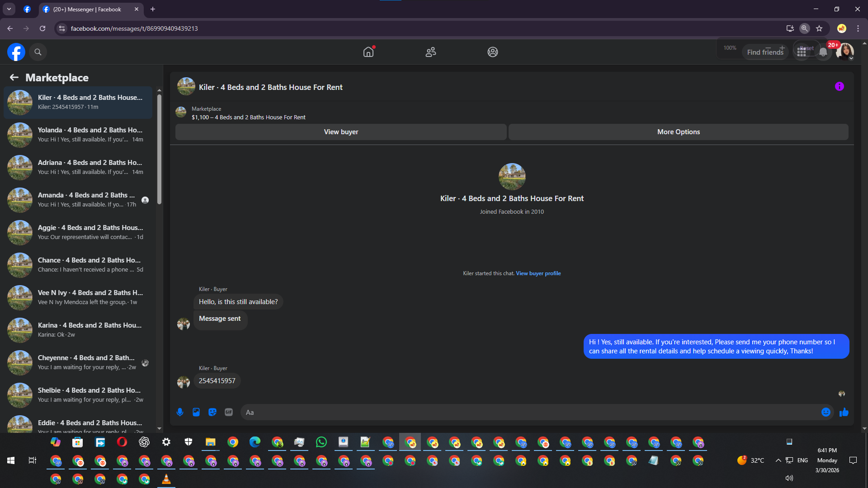Go back from Marketplace list

click(14, 77)
